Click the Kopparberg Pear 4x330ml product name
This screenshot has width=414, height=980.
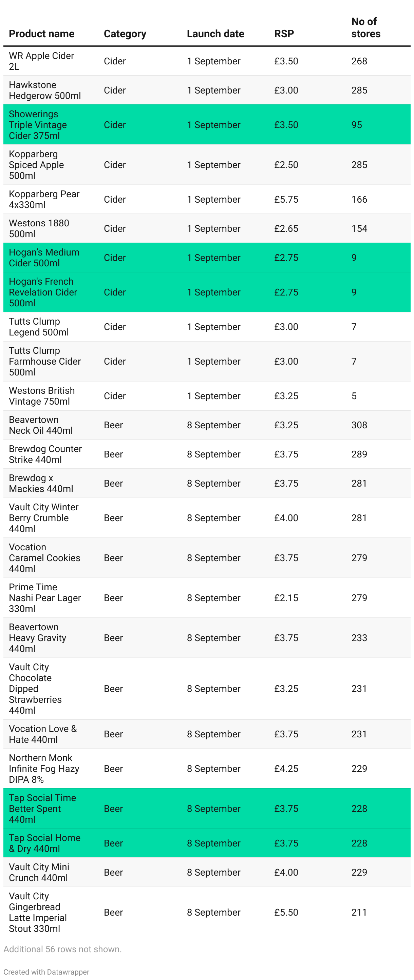tap(44, 199)
